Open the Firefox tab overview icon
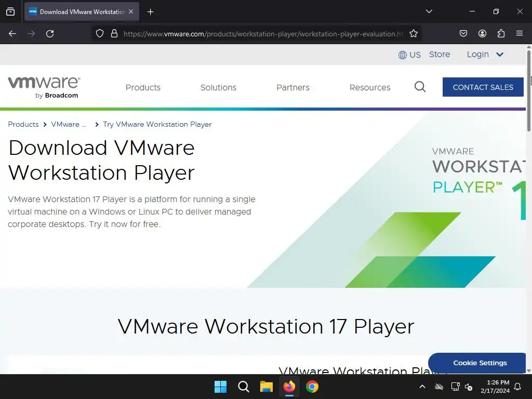Image resolution: width=532 pixels, height=399 pixels. point(10,11)
